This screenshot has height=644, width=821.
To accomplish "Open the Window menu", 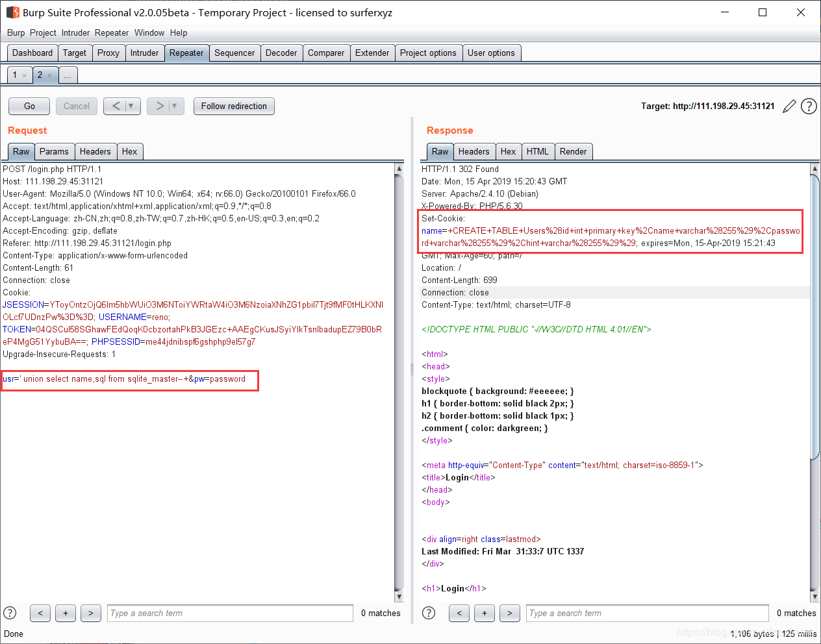I will coord(149,32).
